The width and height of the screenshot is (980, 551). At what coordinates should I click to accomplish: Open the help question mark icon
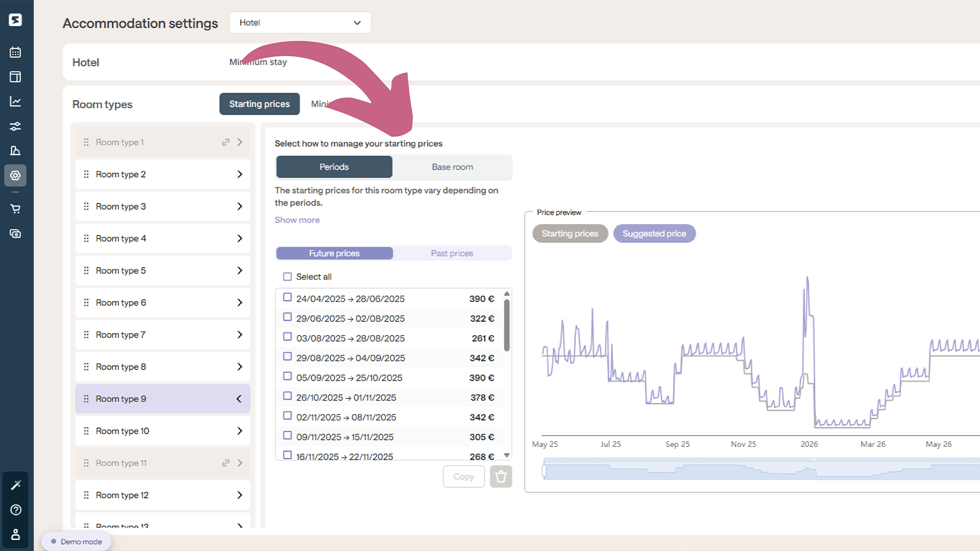[16, 510]
